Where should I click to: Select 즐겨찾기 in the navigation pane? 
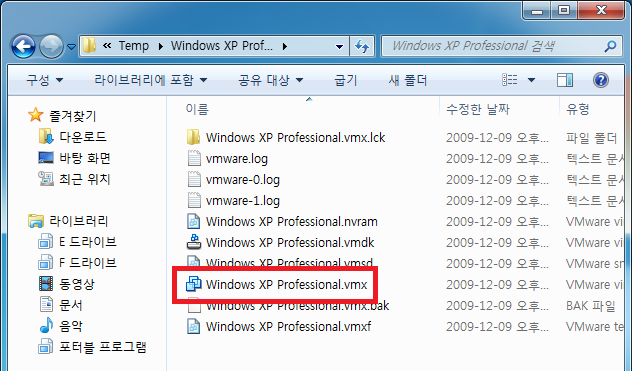(73, 116)
